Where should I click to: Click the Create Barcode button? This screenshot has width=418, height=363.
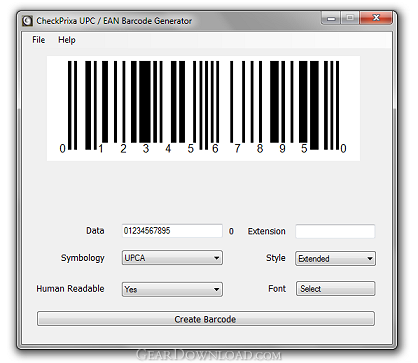click(206, 319)
